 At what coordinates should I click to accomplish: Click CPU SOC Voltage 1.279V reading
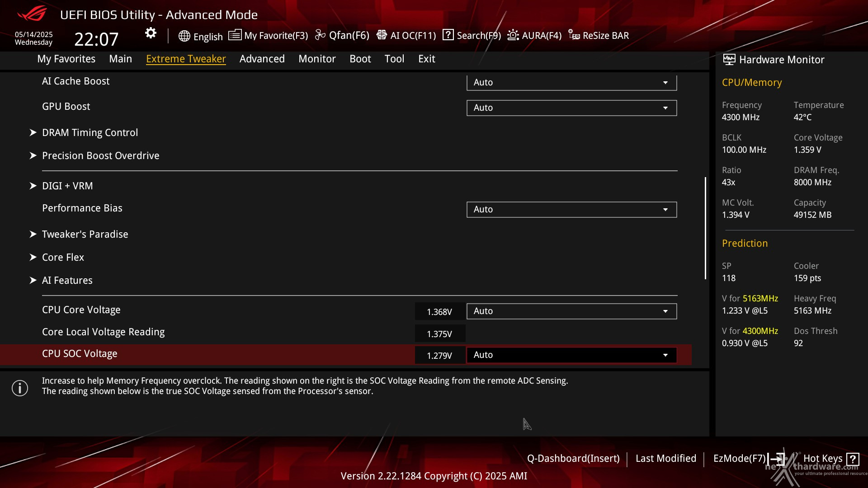(439, 356)
